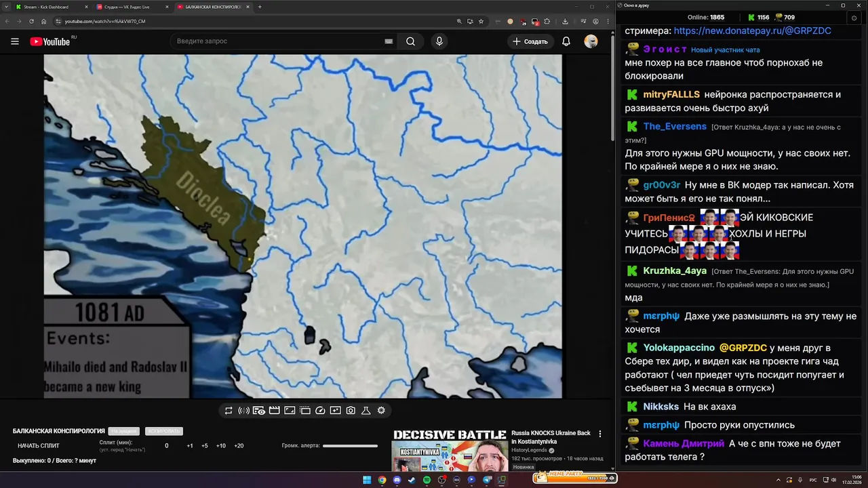Toggle the loop icon in player toolbar
The image size is (868, 488).
[x=229, y=411]
